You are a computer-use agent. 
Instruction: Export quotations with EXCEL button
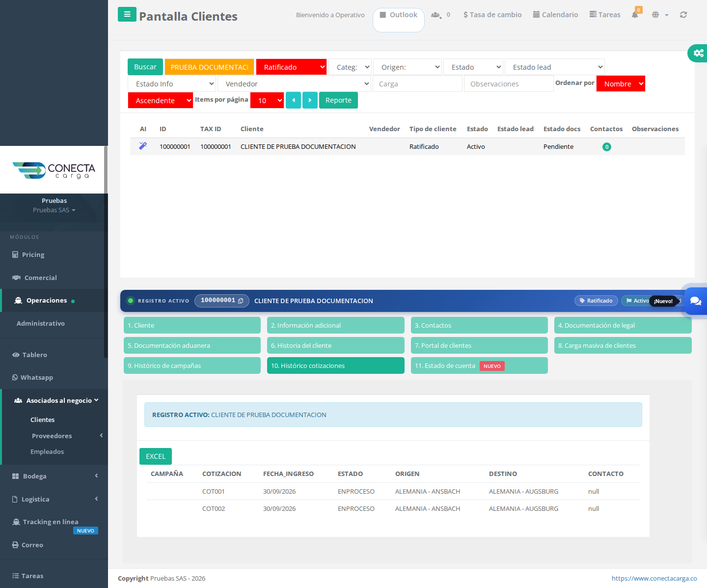point(156,456)
